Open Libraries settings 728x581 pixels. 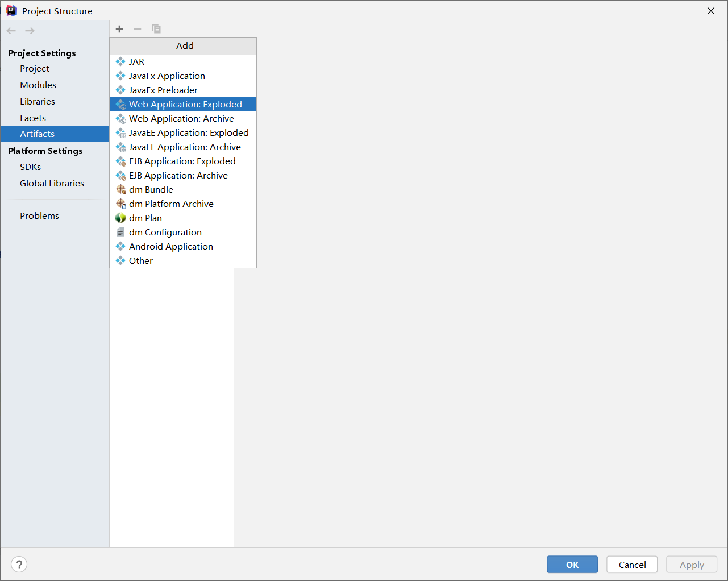(x=55, y=101)
